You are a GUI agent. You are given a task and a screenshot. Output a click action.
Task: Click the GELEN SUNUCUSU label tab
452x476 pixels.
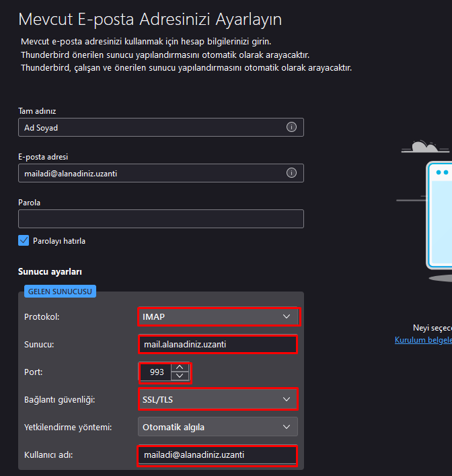(60, 292)
